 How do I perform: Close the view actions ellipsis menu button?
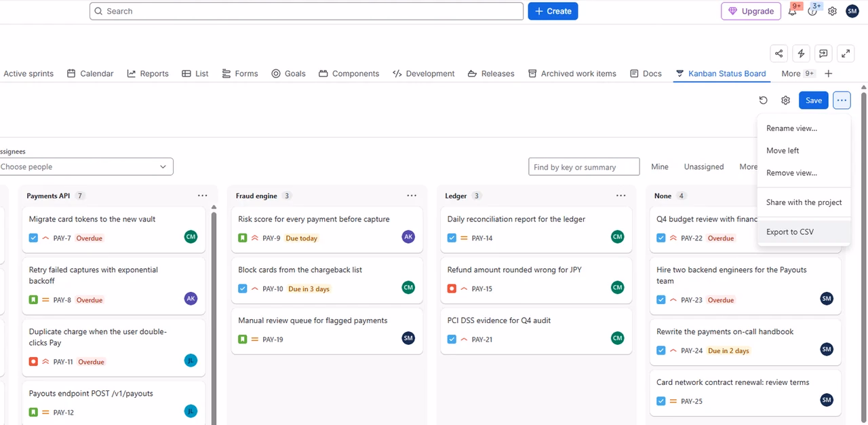tap(842, 100)
